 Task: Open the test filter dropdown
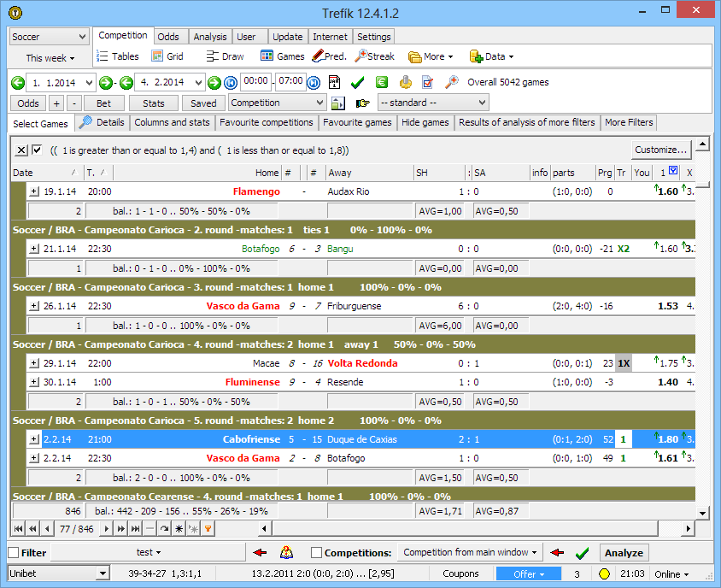[149, 552]
